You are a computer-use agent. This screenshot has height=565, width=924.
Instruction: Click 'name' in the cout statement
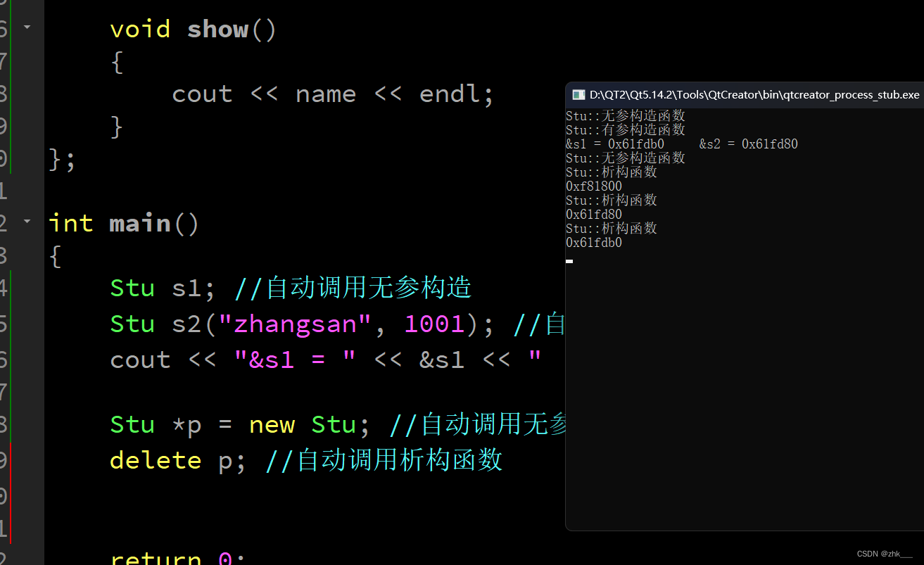click(326, 94)
